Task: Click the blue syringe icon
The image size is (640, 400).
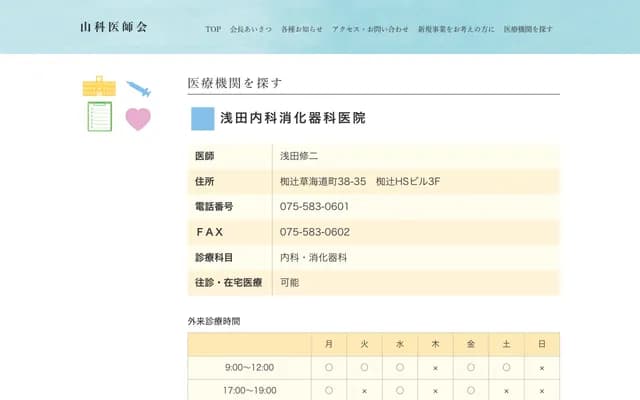Action: pyautogui.click(x=138, y=89)
